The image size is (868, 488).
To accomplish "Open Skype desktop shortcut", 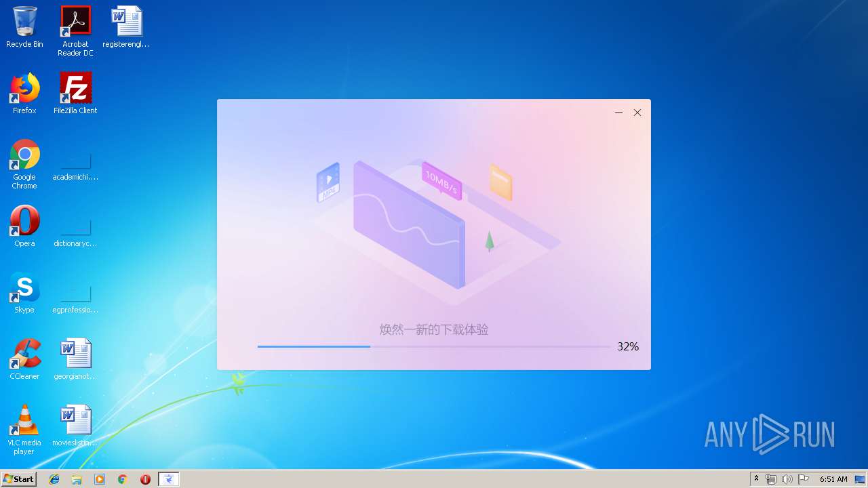I will (x=24, y=293).
